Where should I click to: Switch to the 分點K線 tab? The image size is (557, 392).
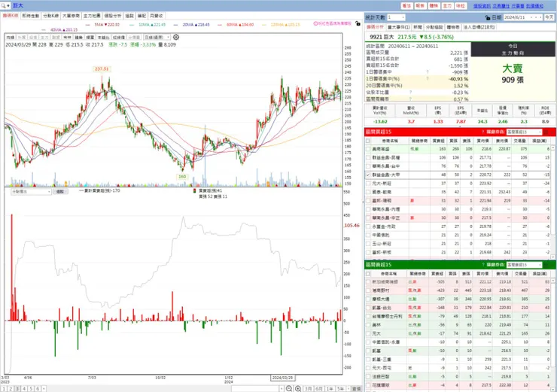[50, 16]
